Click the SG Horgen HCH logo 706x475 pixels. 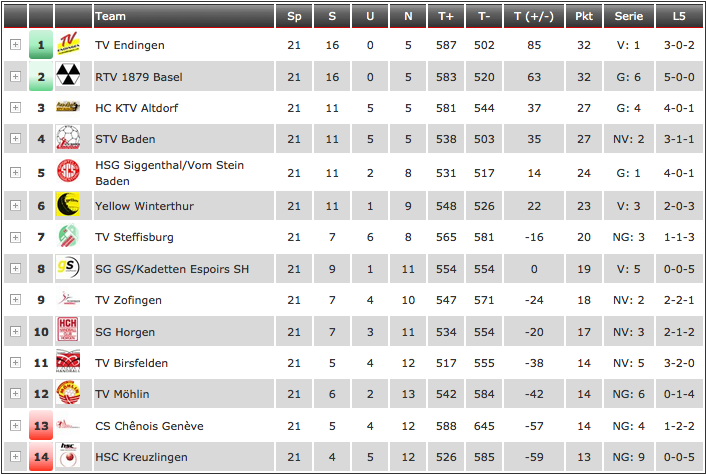[68, 330]
